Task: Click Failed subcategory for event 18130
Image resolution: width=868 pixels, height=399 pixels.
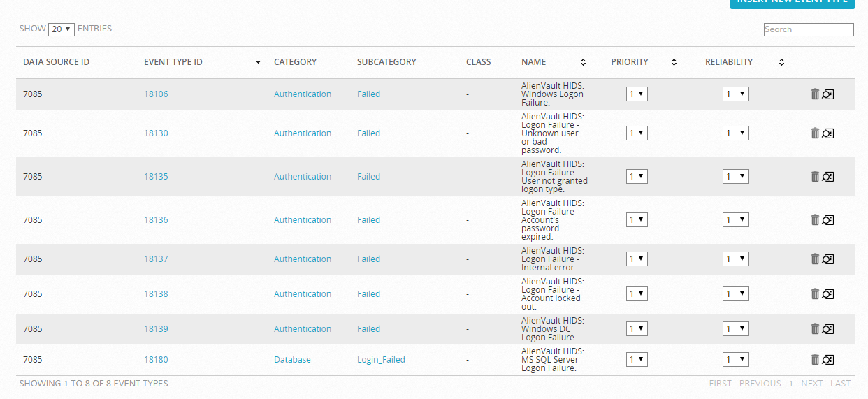Action: tap(368, 133)
